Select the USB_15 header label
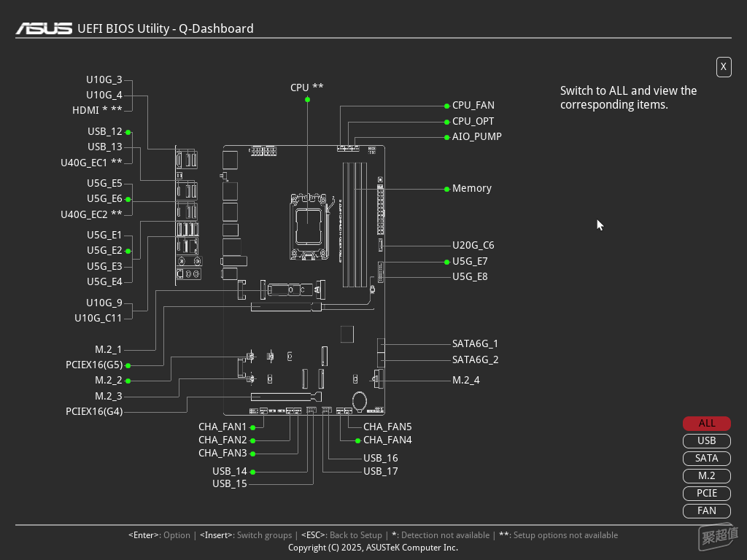747x560 pixels. tap(230, 484)
